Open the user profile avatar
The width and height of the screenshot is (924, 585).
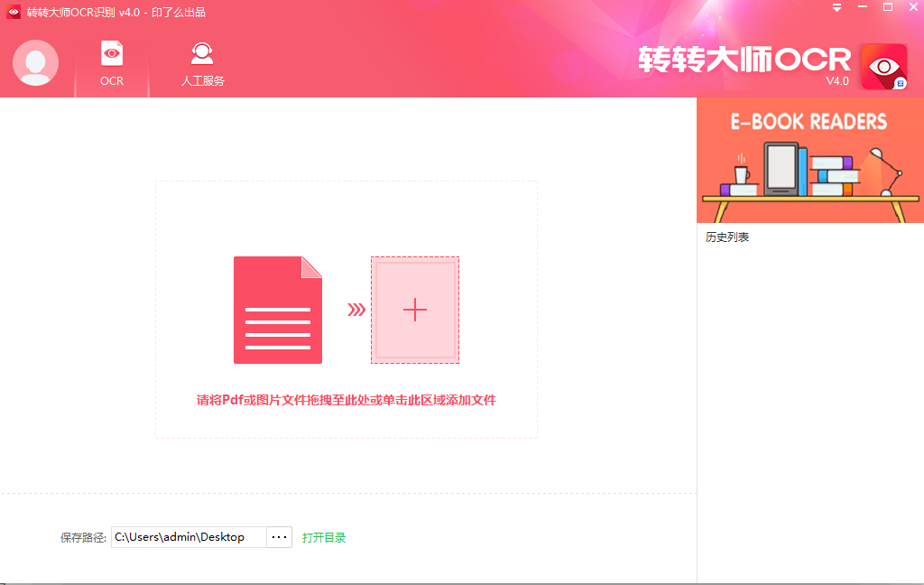(x=35, y=62)
